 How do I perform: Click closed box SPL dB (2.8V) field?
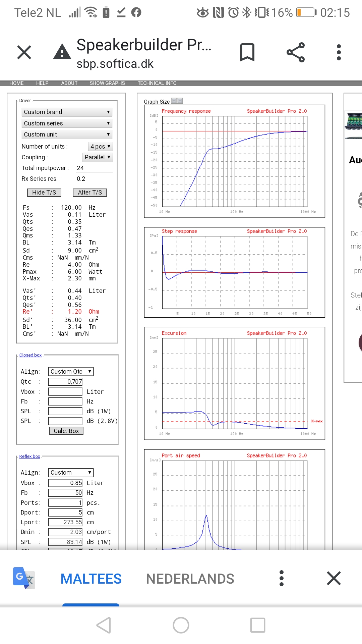pyautogui.click(x=65, y=421)
